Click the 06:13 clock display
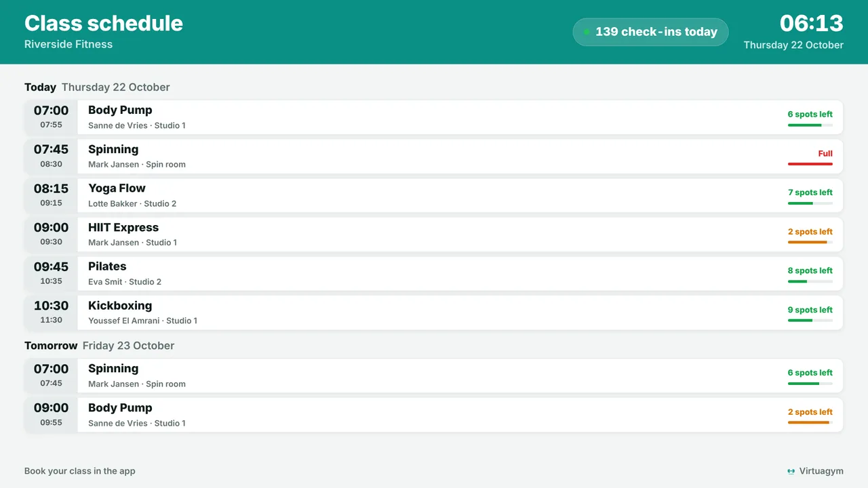 pyautogui.click(x=811, y=23)
